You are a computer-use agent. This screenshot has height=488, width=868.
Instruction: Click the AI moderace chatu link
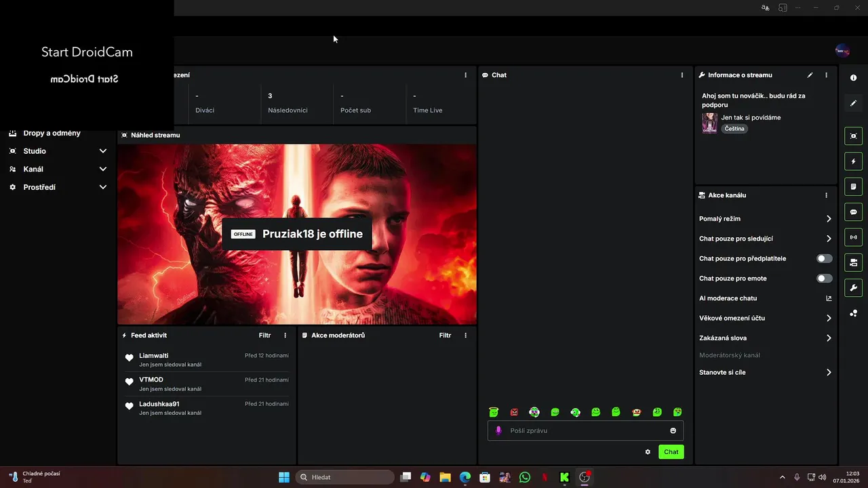728,298
